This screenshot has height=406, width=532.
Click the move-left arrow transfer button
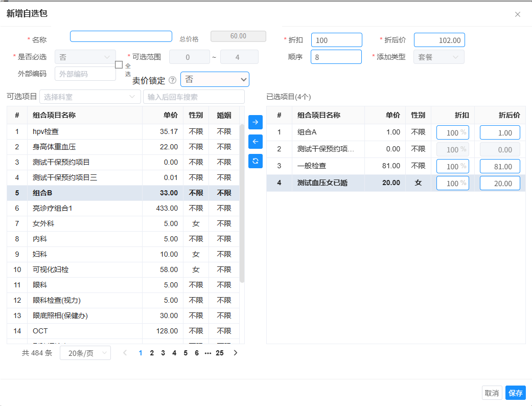[x=255, y=142]
